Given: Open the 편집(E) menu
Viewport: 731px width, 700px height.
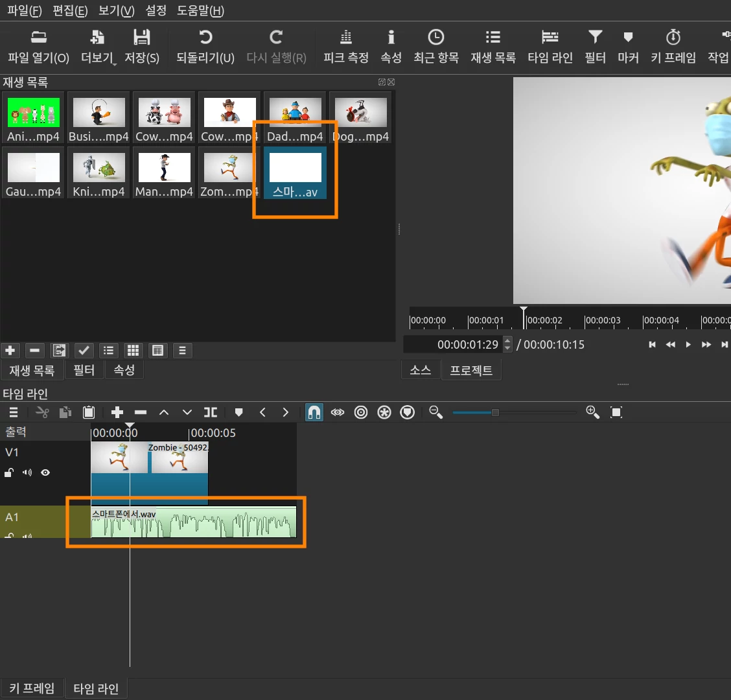Looking at the screenshot, I should tap(70, 10).
